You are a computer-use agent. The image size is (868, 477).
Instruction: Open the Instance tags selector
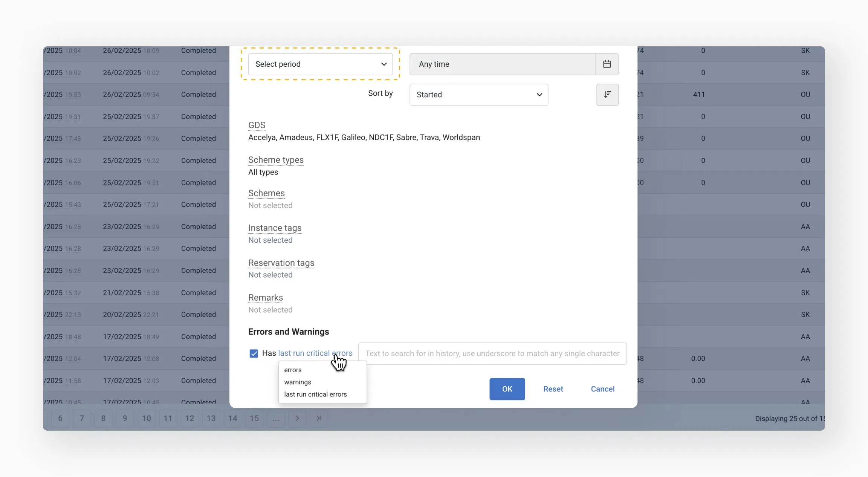(274, 228)
